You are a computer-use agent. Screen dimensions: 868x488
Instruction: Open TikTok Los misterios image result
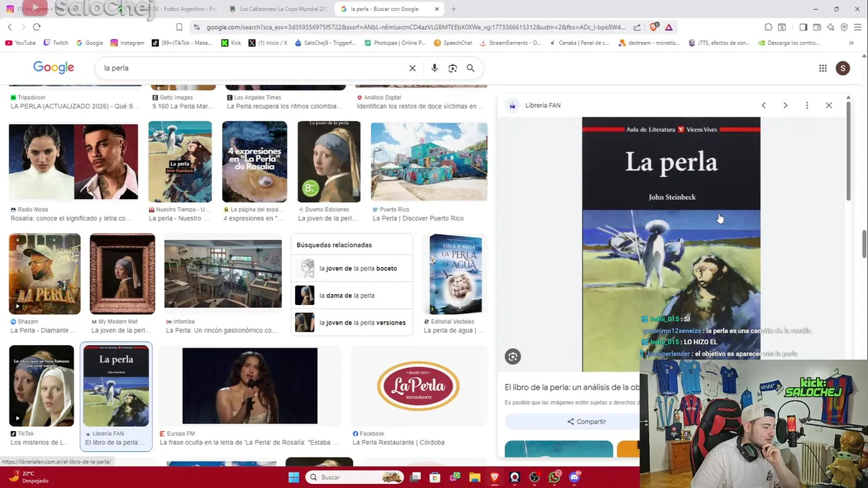pos(41,386)
